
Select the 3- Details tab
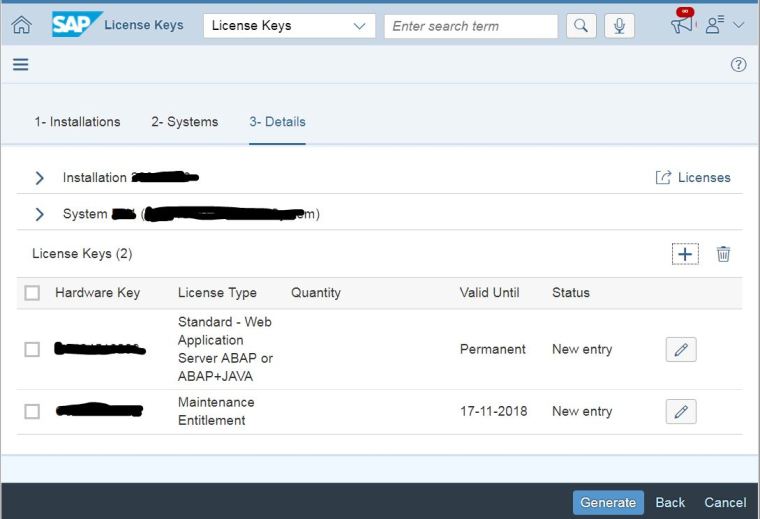tap(277, 122)
